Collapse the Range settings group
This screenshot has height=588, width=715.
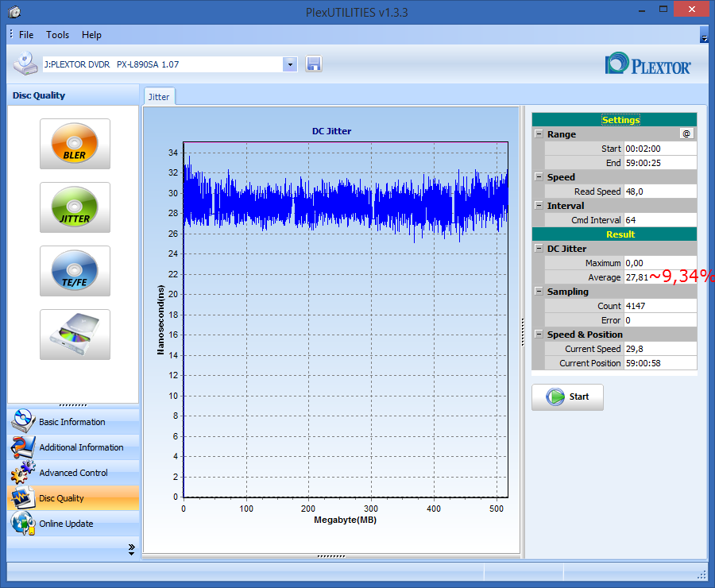click(x=539, y=134)
